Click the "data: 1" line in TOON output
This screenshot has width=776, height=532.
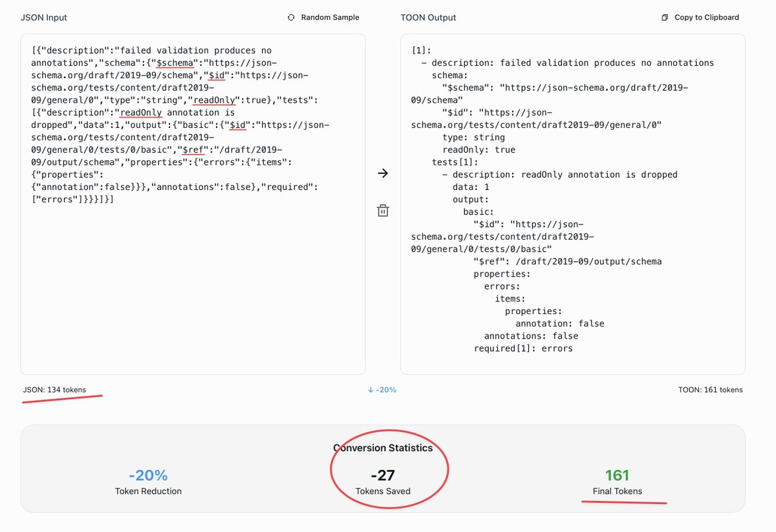pos(471,187)
